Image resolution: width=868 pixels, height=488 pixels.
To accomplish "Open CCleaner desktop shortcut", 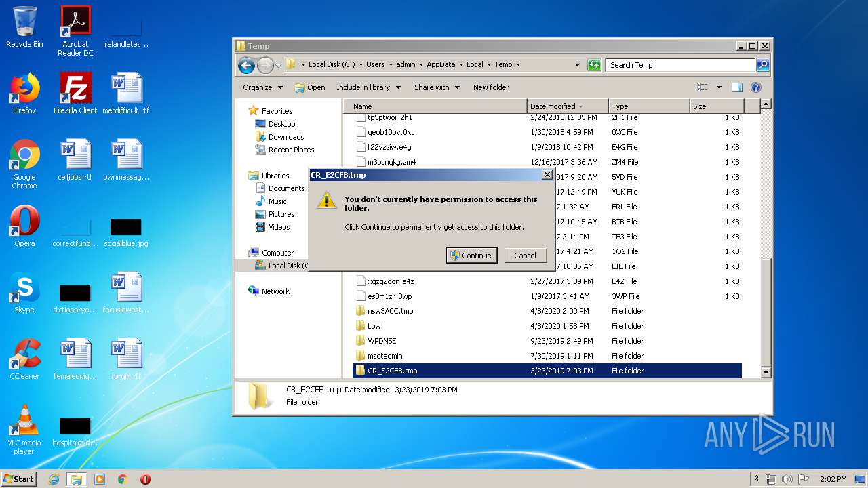I will 24,359.
